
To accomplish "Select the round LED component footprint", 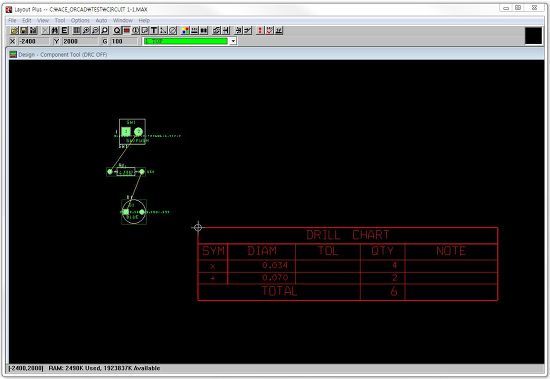I will 134,212.
